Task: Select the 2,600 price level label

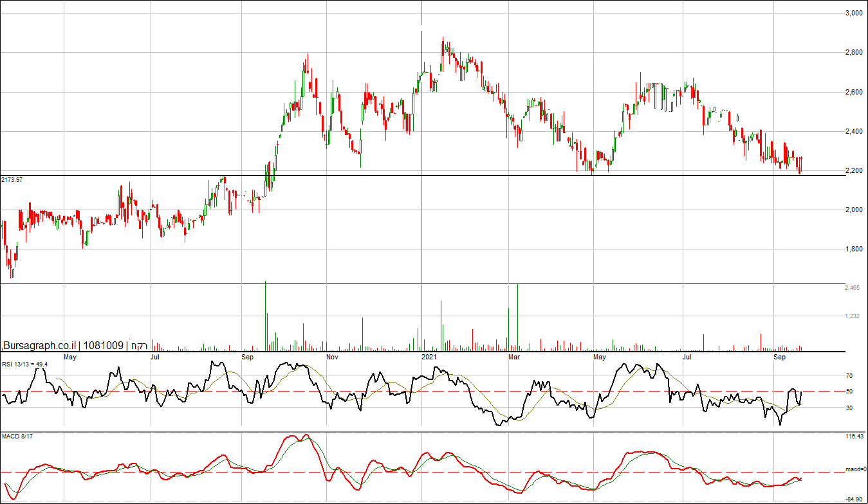Action: point(853,92)
